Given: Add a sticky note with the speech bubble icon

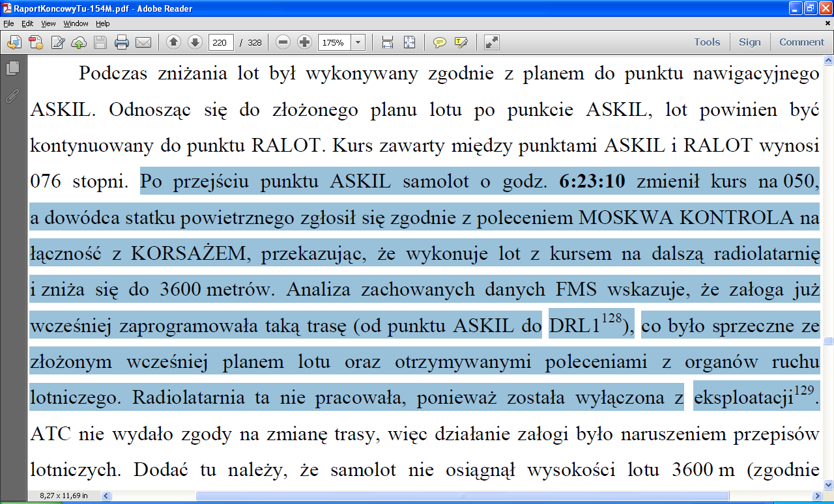Looking at the screenshot, I should point(440,42).
